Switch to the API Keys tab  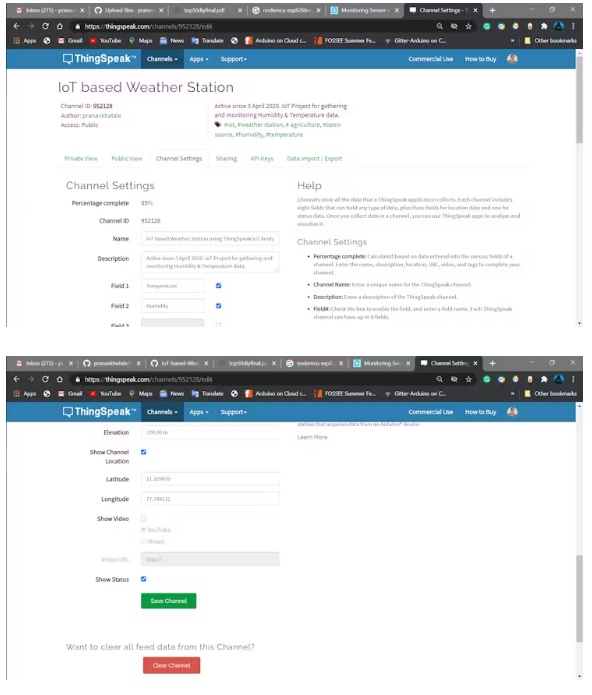click(262, 159)
